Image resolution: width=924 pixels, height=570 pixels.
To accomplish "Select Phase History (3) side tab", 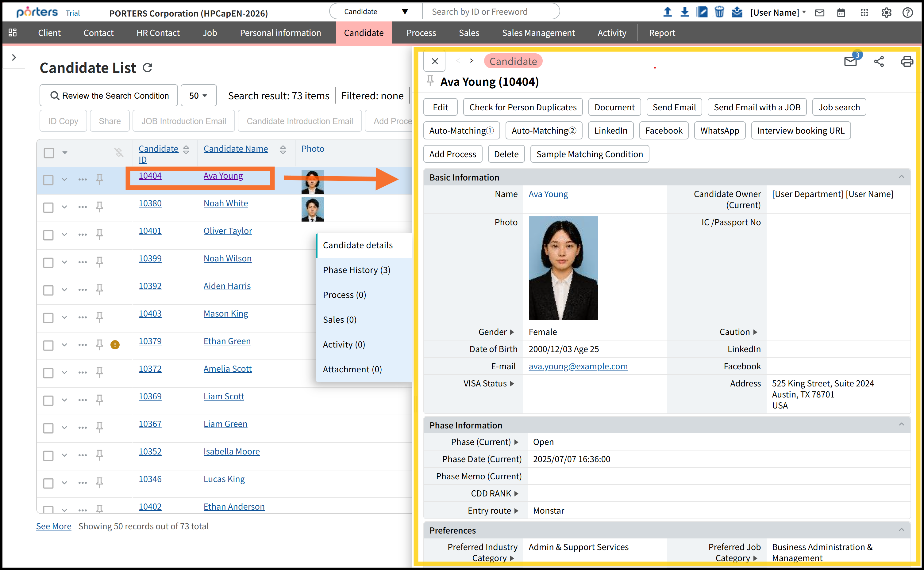I will tap(356, 270).
